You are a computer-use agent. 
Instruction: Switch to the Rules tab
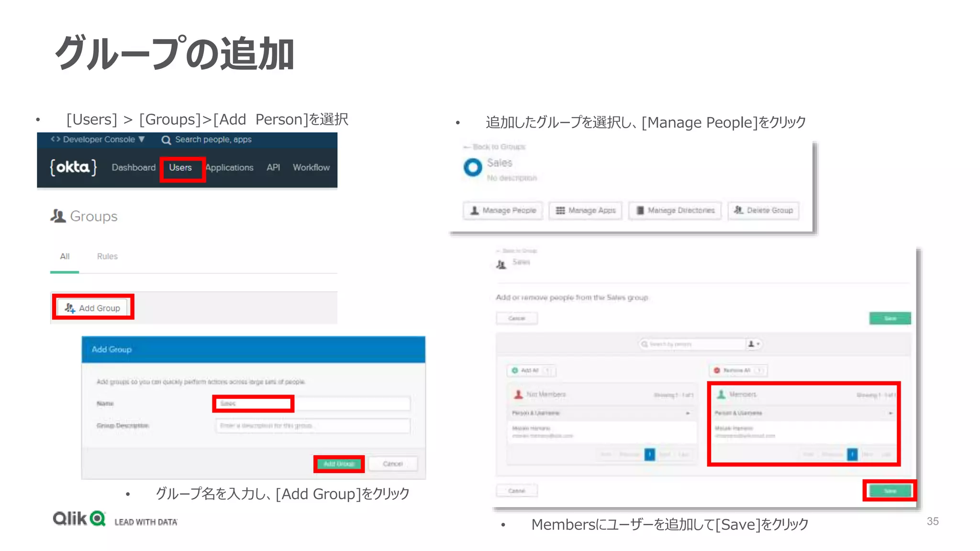[107, 256]
